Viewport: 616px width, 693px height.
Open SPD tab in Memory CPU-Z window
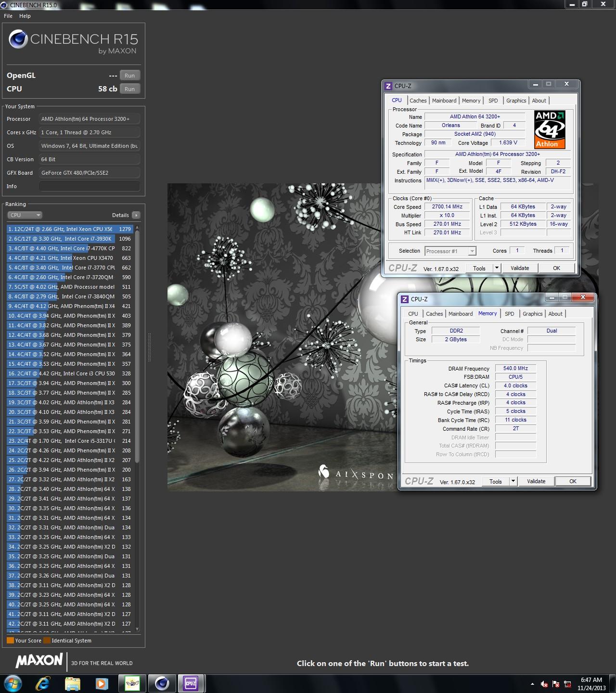coord(510,314)
